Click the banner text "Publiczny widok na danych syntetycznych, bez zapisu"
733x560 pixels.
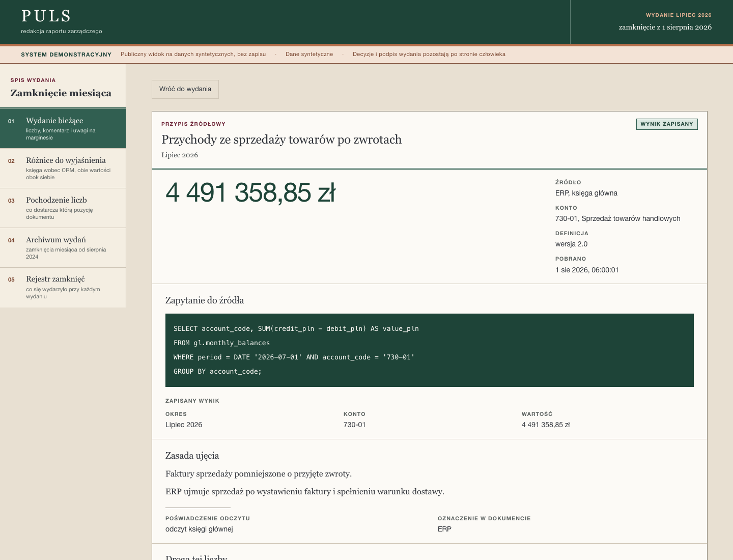(x=193, y=54)
